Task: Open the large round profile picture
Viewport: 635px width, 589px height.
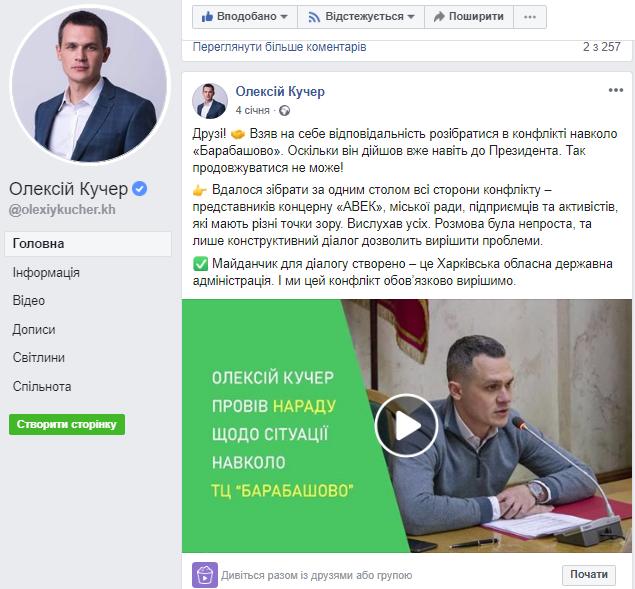Action: pyautogui.click(x=89, y=84)
